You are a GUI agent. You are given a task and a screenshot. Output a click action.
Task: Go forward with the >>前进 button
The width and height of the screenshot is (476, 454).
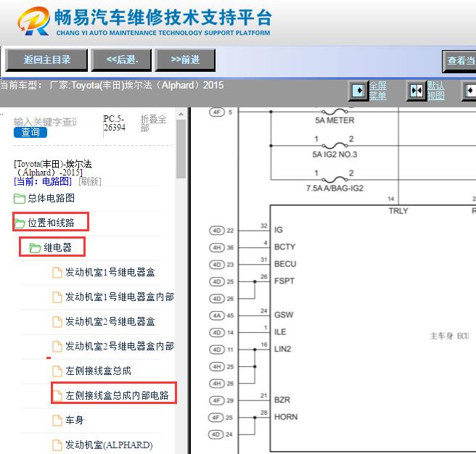click(x=185, y=59)
